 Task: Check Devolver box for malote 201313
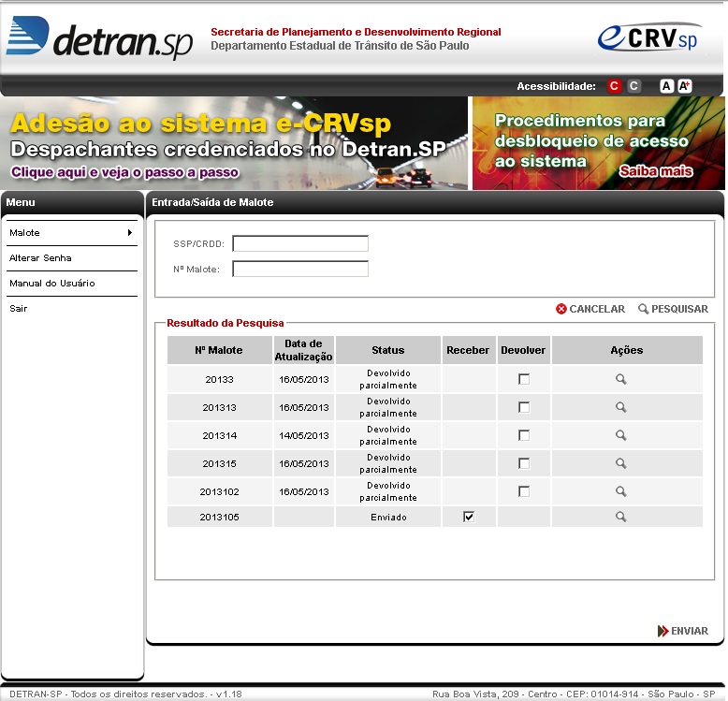pyautogui.click(x=524, y=407)
